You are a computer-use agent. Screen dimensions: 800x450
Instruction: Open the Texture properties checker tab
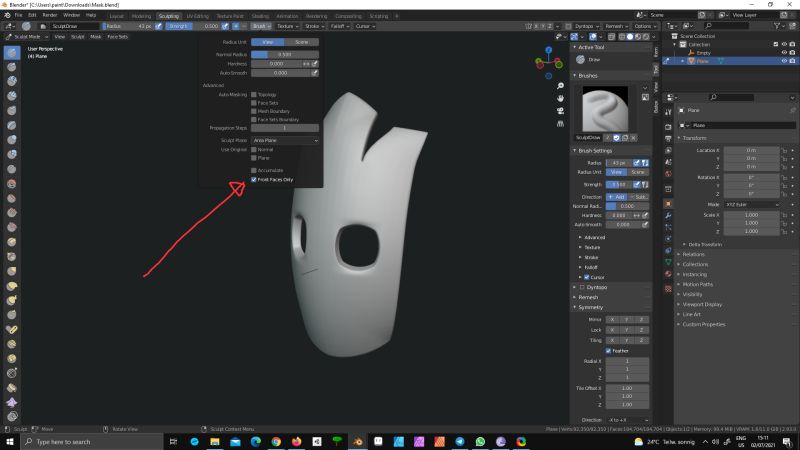pyautogui.click(x=668, y=288)
